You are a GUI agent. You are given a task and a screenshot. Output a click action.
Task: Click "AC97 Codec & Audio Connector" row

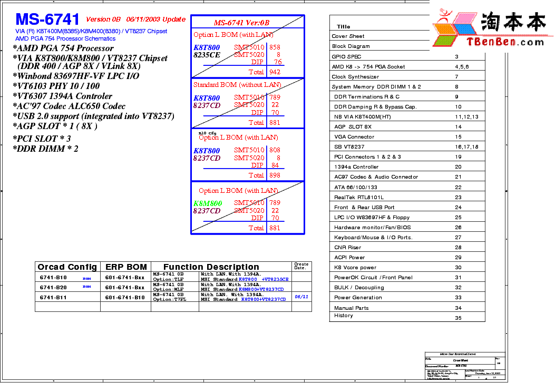click(407, 177)
